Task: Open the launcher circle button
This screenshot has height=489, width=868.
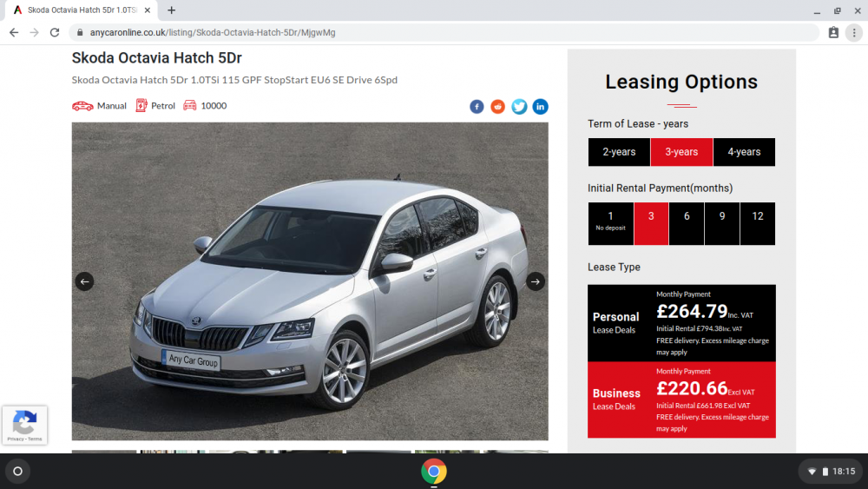Action: [17, 472]
